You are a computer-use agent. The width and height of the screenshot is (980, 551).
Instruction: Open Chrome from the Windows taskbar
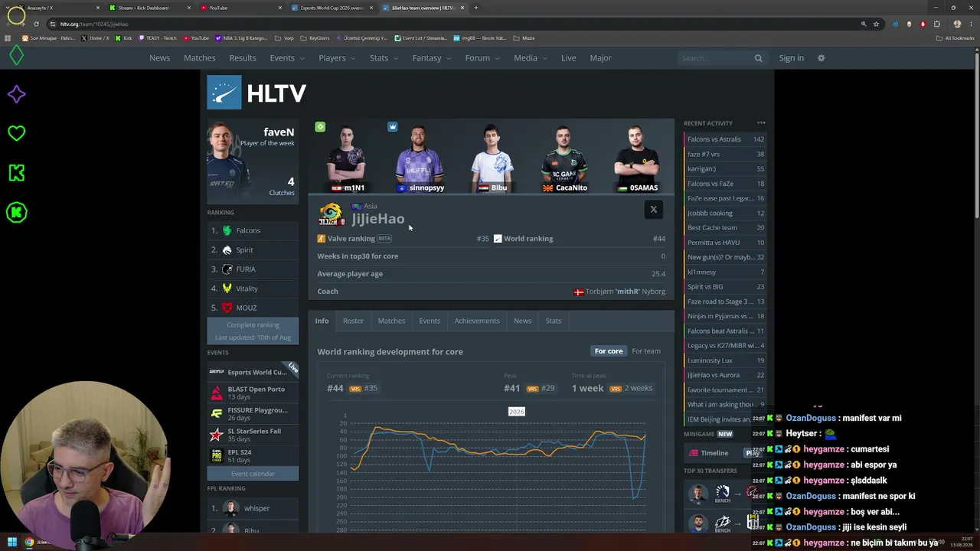click(x=29, y=543)
